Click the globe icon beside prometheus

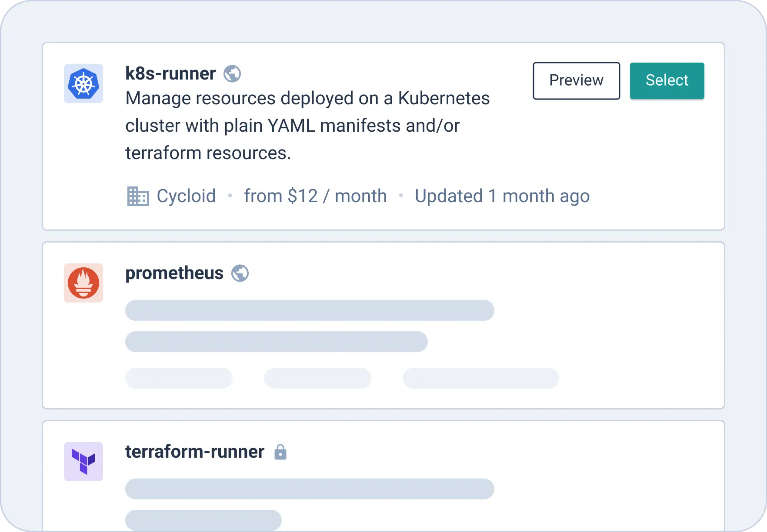(240, 273)
